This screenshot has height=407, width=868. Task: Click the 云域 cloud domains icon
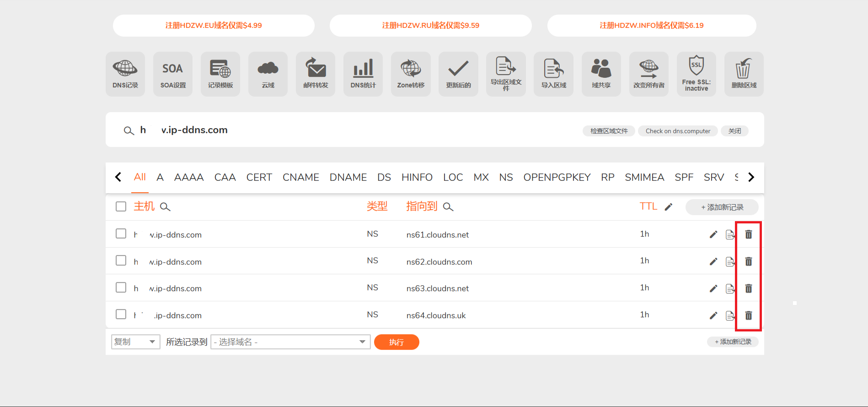tap(268, 74)
